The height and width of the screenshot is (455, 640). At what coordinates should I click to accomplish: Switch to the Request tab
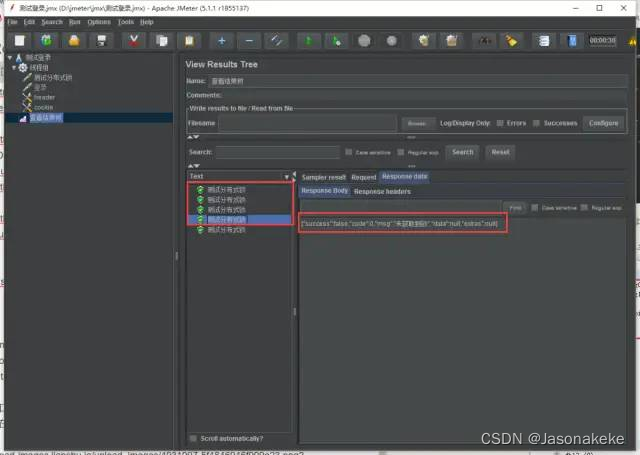363,177
